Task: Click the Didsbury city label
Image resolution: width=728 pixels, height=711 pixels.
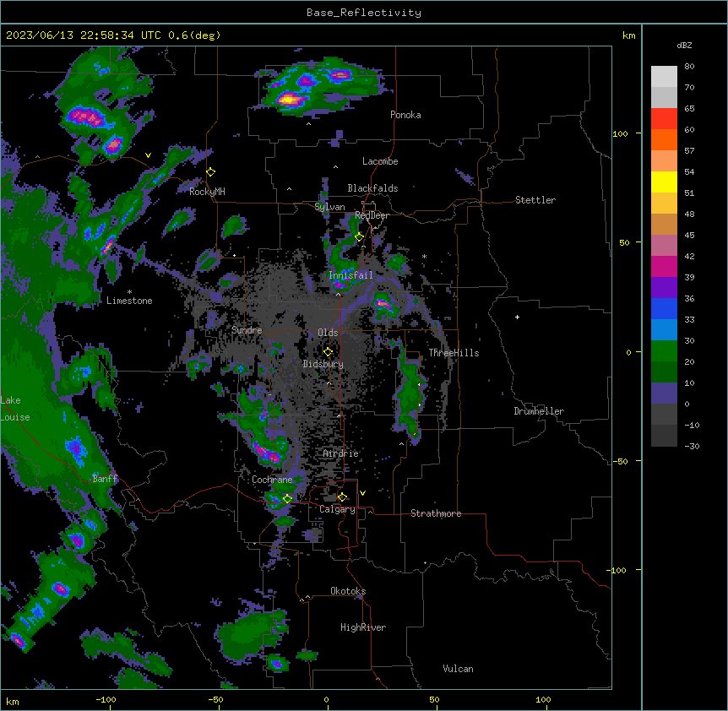Action: (x=323, y=364)
